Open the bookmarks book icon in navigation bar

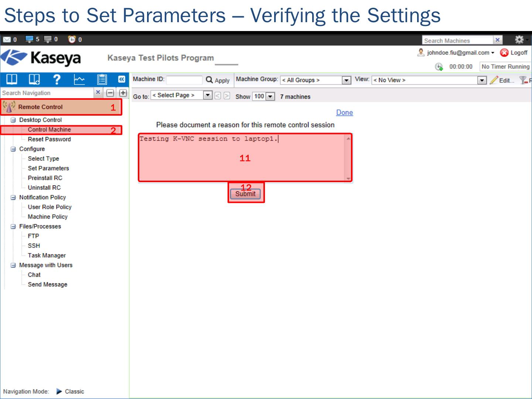coord(12,79)
